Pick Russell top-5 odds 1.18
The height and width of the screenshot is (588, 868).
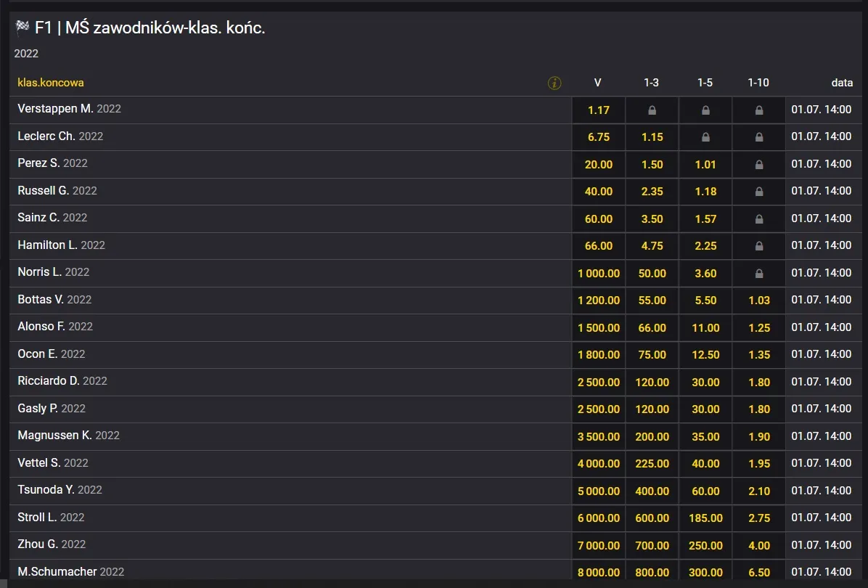[705, 192]
